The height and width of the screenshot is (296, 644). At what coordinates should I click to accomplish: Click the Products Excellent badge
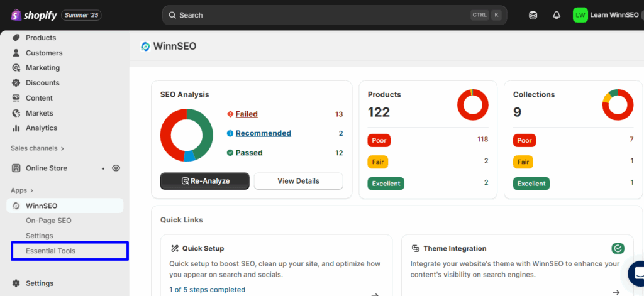(386, 184)
